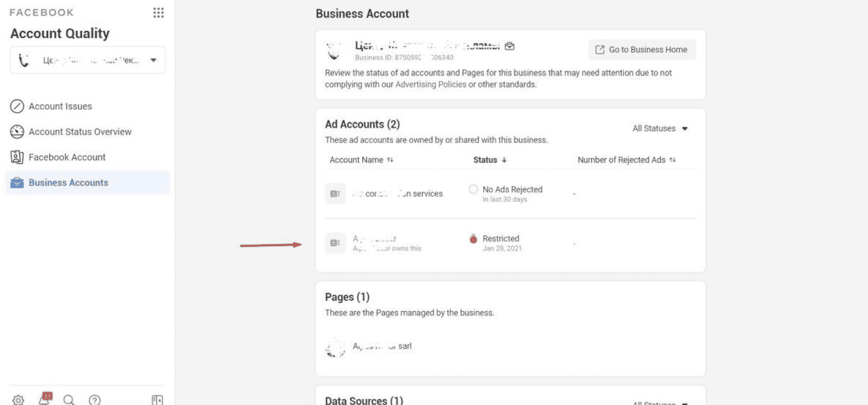Screen dimensions: 868x405
Task: Click the 'Pages (1)' heading
Action: click(347, 297)
